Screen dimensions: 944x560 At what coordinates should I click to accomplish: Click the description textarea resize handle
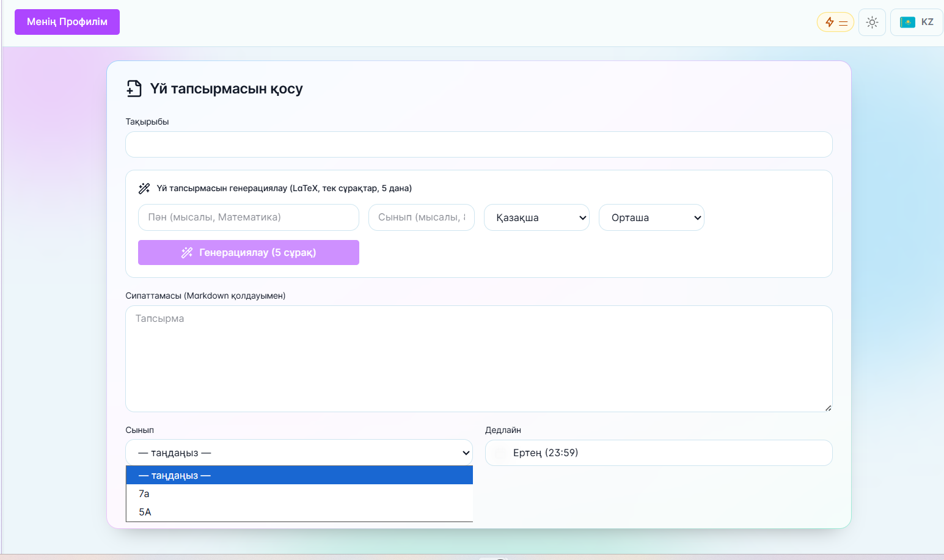828,408
